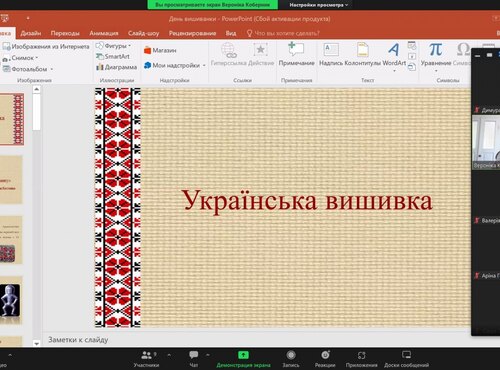
Task: Switch to the Переходы ribbon tab
Action: click(65, 33)
